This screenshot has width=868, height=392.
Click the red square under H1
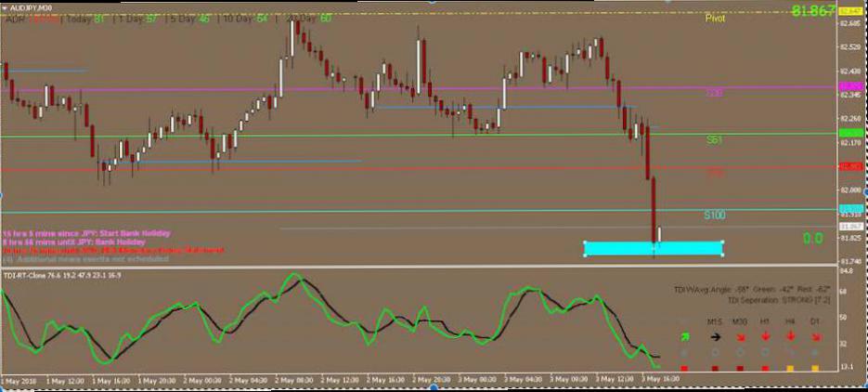[x=765, y=369]
